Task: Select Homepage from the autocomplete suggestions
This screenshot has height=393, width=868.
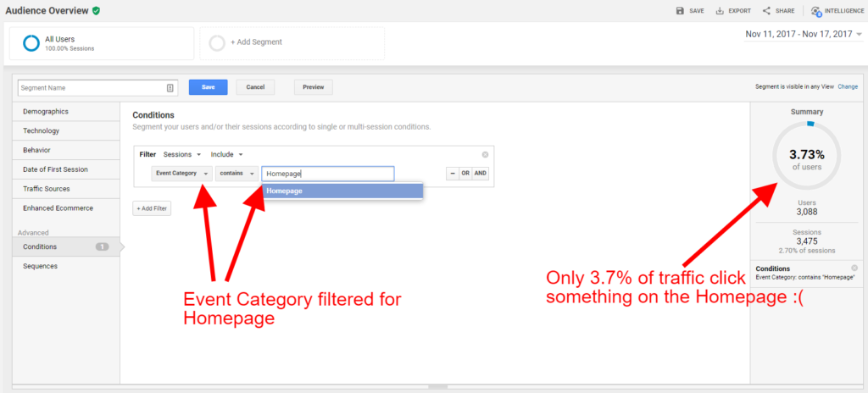Action: pos(342,191)
